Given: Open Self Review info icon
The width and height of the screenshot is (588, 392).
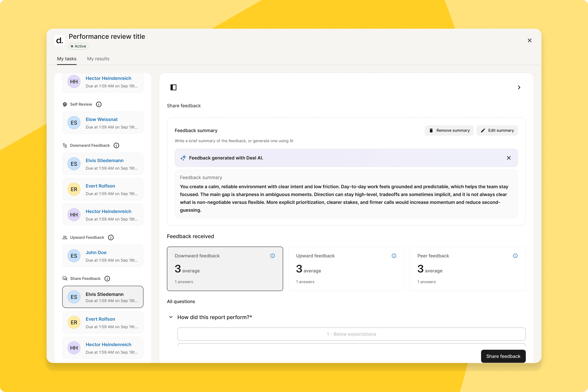Looking at the screenshot, I should [99, 104].
